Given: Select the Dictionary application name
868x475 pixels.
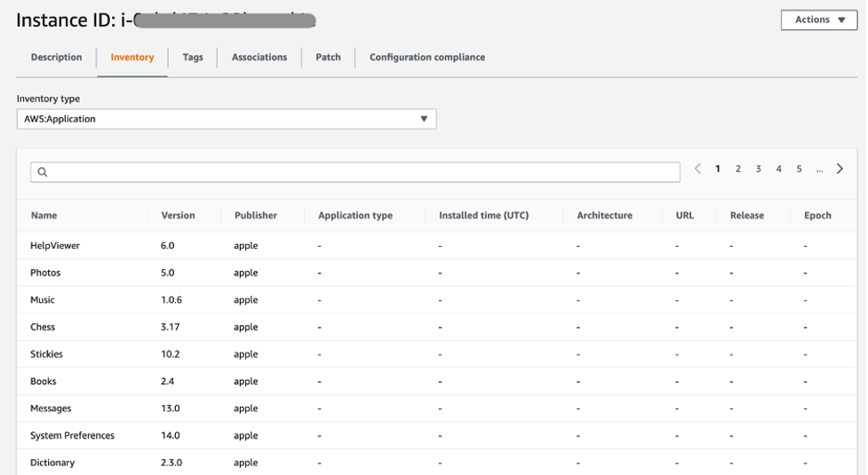Looking at the screenshot, I should pos(52,463).
